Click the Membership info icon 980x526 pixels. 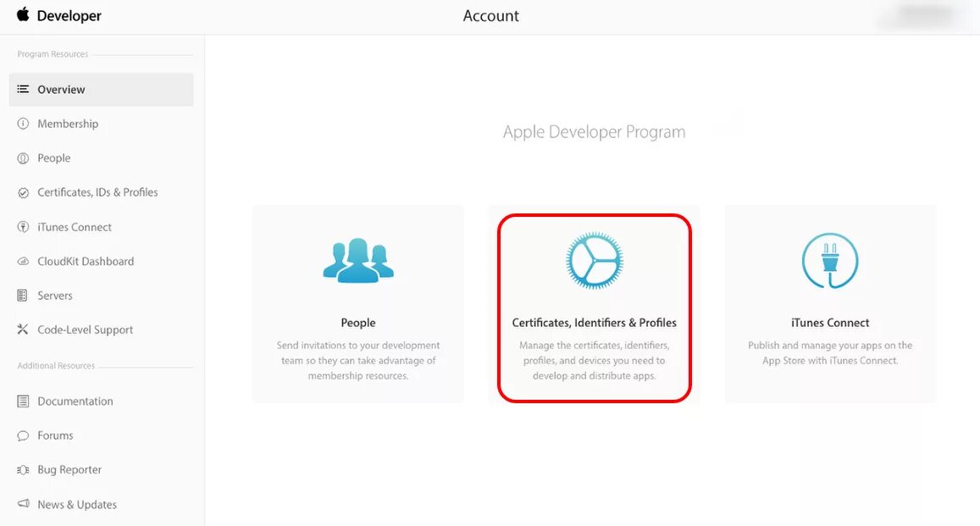23,124
